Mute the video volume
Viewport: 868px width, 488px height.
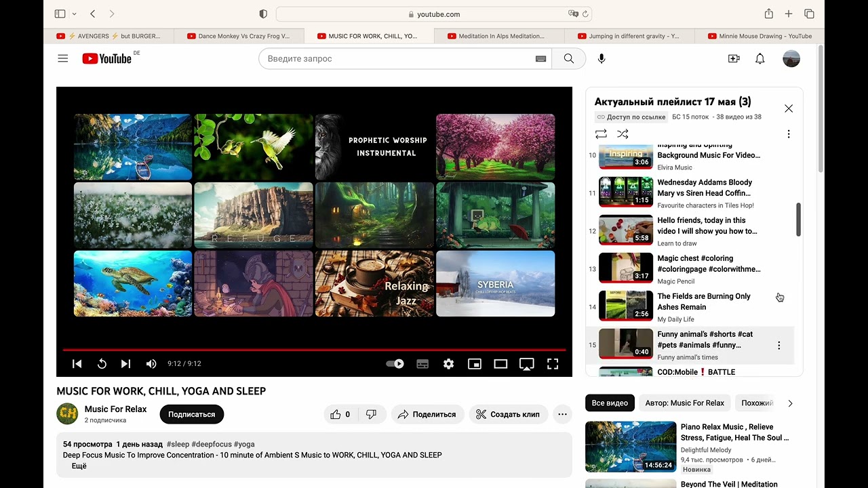coord(151,364)
